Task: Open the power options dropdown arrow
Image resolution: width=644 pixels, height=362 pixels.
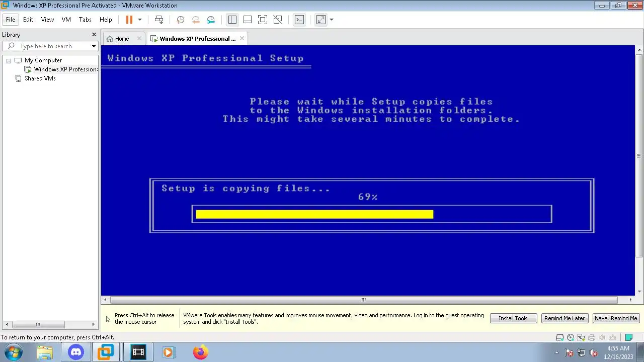Action: coord(140,20)
